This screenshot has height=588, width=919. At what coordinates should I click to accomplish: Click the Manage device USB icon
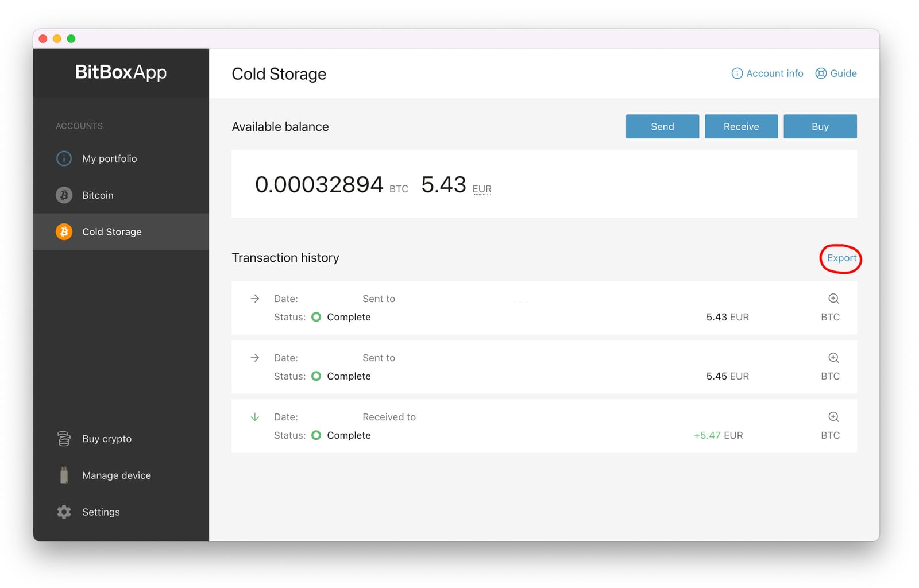pyautogui.click(x=64, y=475)
